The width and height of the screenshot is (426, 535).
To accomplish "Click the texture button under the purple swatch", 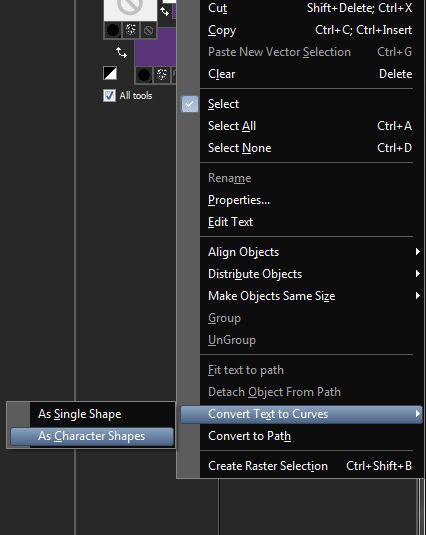I will (x=162, y=75).
